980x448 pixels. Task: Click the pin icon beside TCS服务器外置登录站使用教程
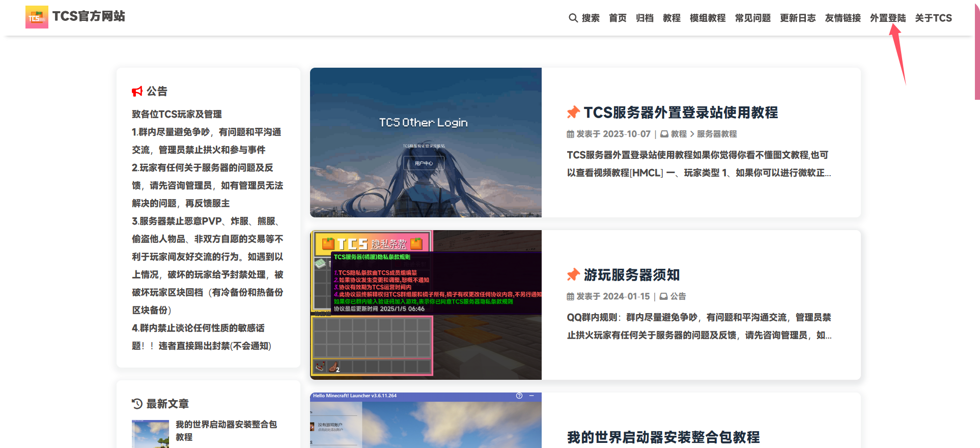(573, 113)
